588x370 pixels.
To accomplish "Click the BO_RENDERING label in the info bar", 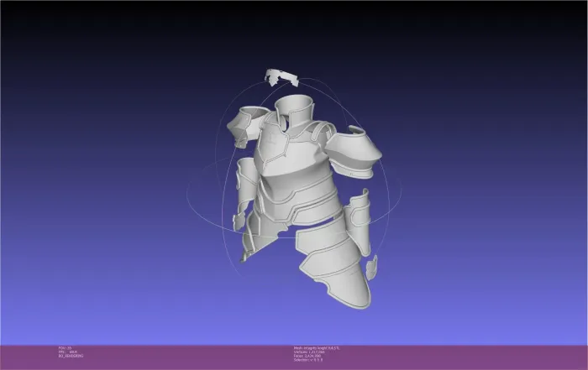I will 71,356.
